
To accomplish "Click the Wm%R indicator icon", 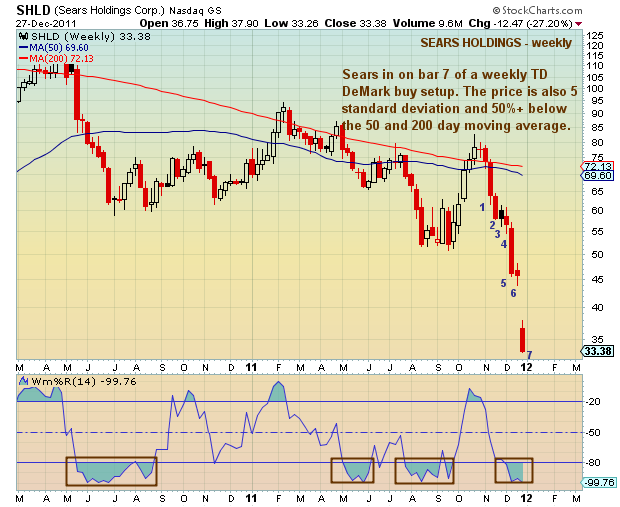I will (x=23, y=381).
